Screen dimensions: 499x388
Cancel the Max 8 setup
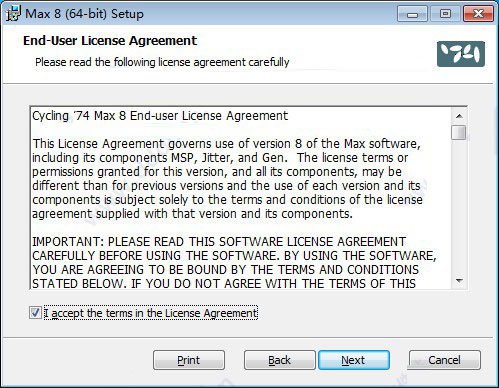pyautogui.click(x=445, y=360)
